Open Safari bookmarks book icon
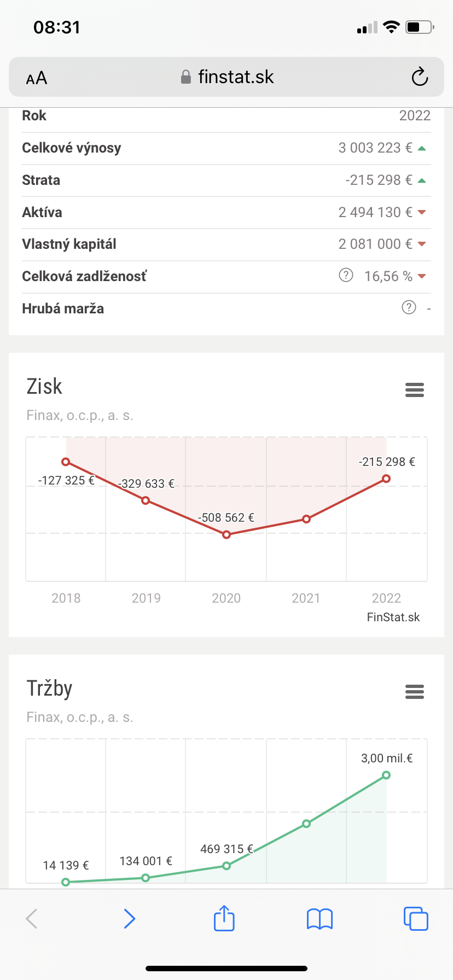 [320, 919]
